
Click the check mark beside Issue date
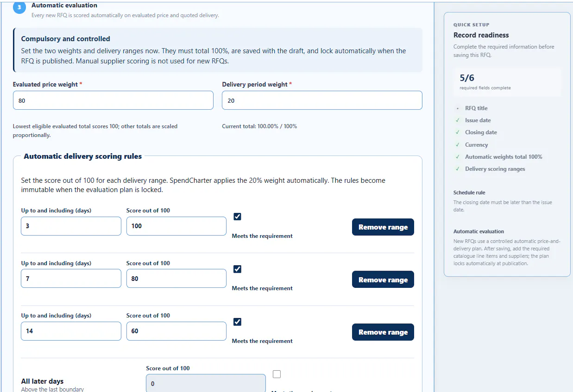tap(458, 120)
